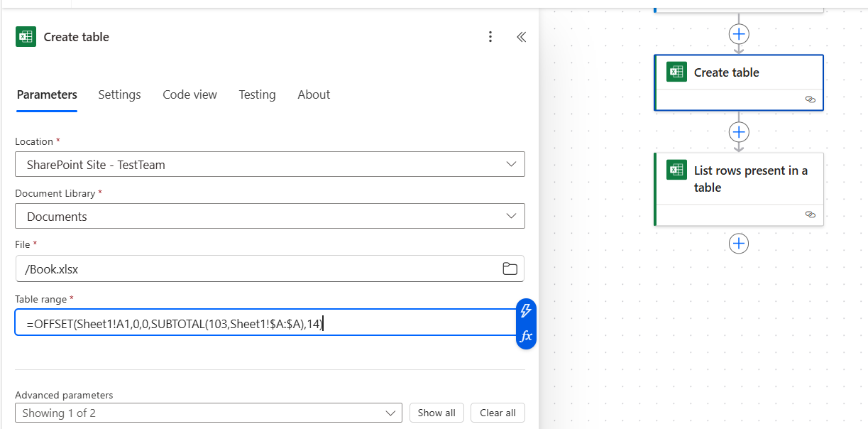Open the file browser folder icon
Screen dimensions: 868x429
click(510, 268)
